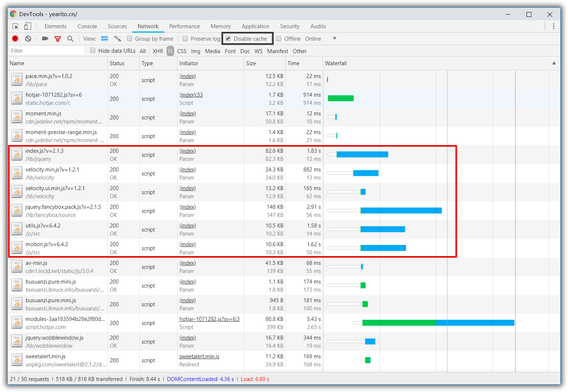Open the DevTools three-dot menu

coord(553,26)
